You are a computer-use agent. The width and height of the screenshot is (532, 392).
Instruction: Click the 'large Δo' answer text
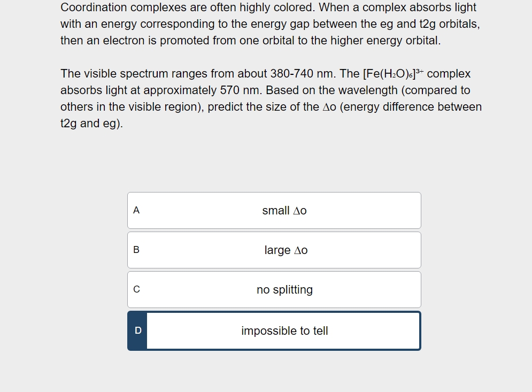click(285, 250)
